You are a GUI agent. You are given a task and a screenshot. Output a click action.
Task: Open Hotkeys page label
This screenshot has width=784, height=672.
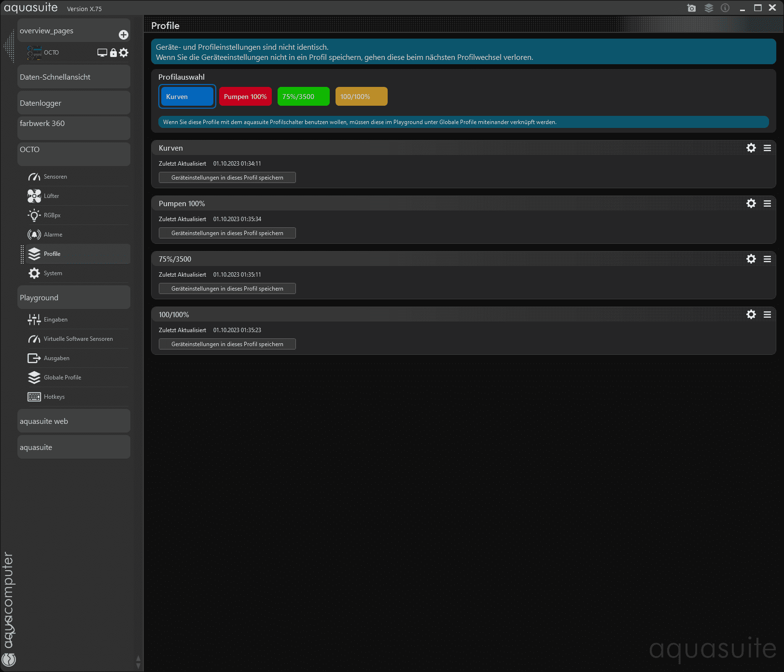pos(54,397)
